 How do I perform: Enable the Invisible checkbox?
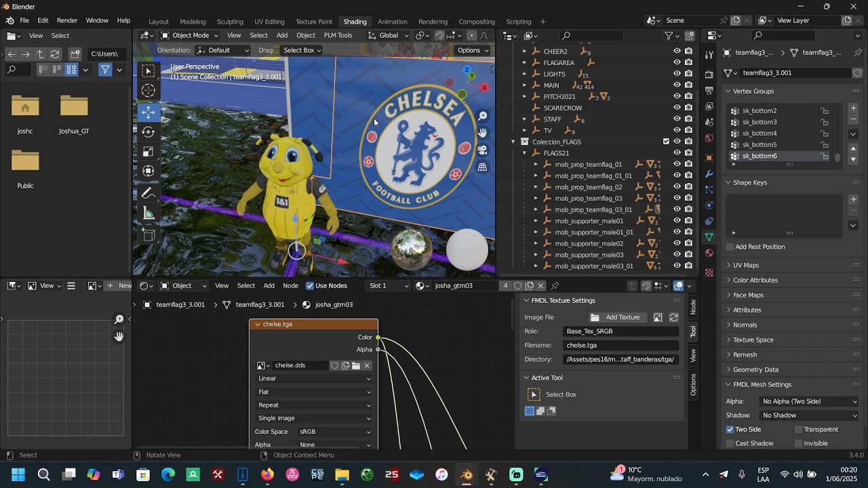click(x=798, y=443)
